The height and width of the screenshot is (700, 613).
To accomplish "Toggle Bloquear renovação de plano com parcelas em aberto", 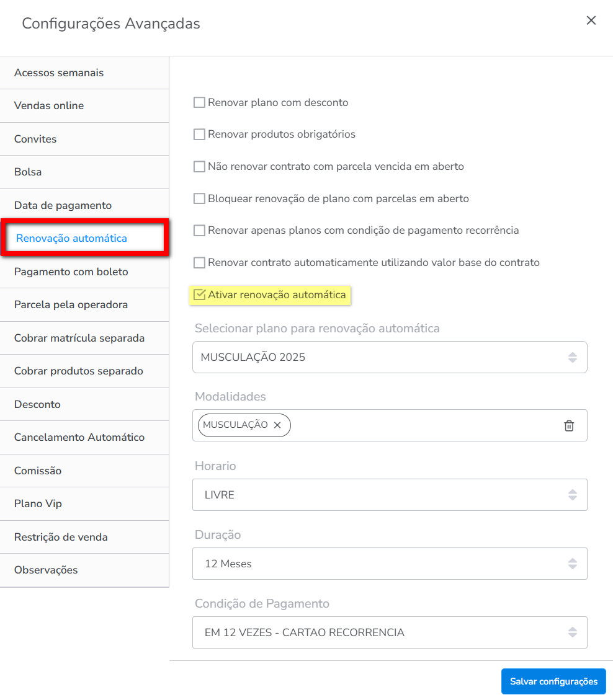I will 199,199.
